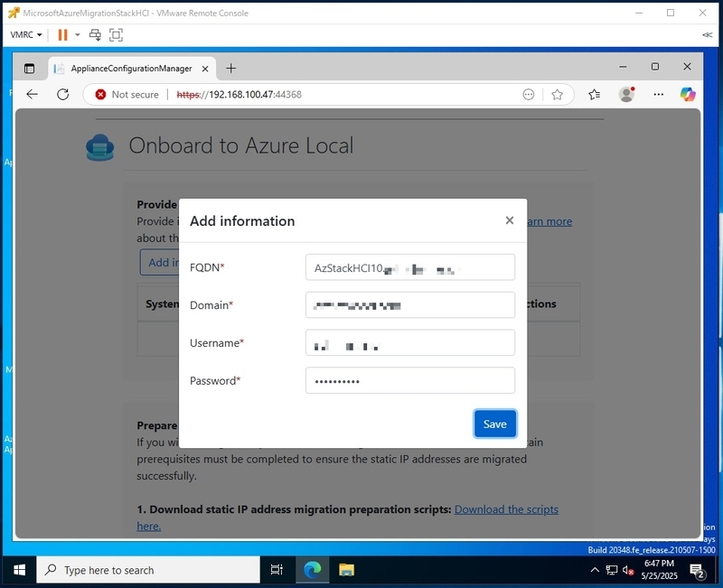
Task: Open Microsoft Edge from the taskbar
Action: [x=312, y=571]
